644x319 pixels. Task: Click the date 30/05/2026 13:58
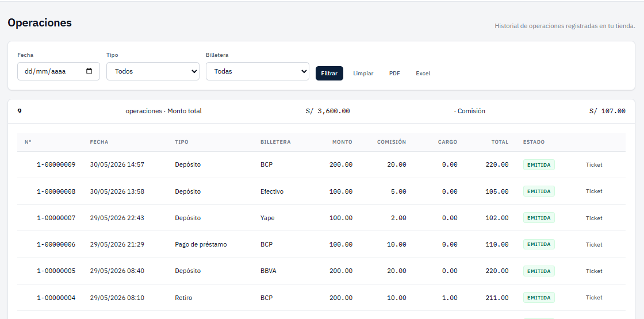click(x=117, y=191)
